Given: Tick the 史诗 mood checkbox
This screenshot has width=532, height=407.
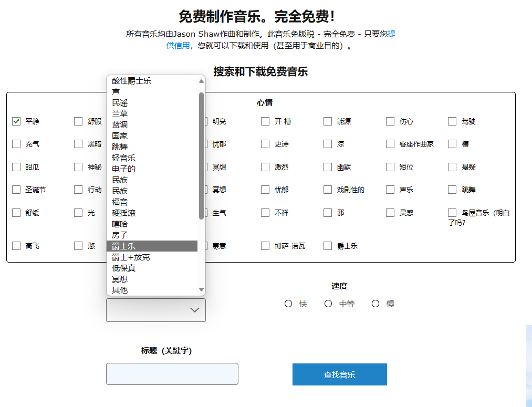Looking at the screenshot, I should coord(265,144).
